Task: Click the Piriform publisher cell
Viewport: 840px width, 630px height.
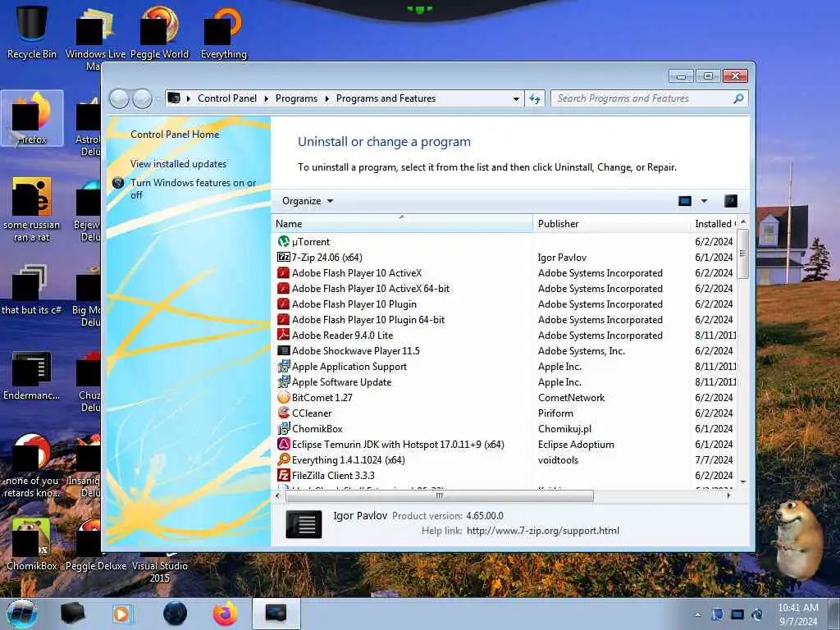Action: click(555, 413)
